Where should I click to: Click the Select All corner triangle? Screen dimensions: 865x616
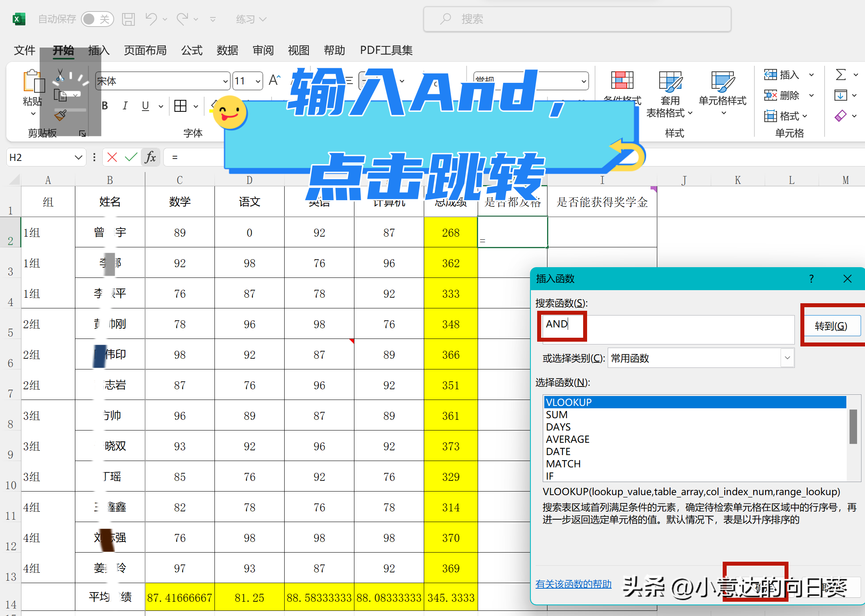[x=14, y=180]
